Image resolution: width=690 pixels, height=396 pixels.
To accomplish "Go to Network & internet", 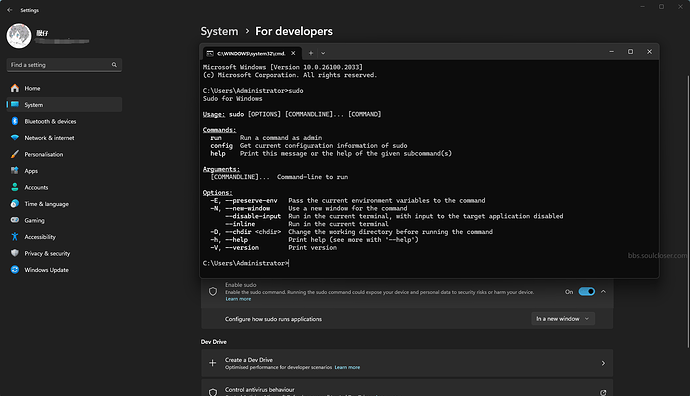I will 64,138.
